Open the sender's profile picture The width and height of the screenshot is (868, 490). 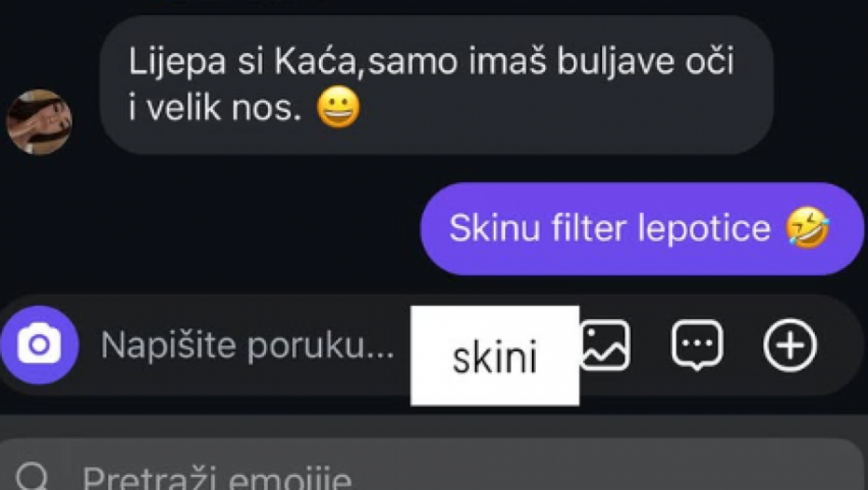coord(39,122)
